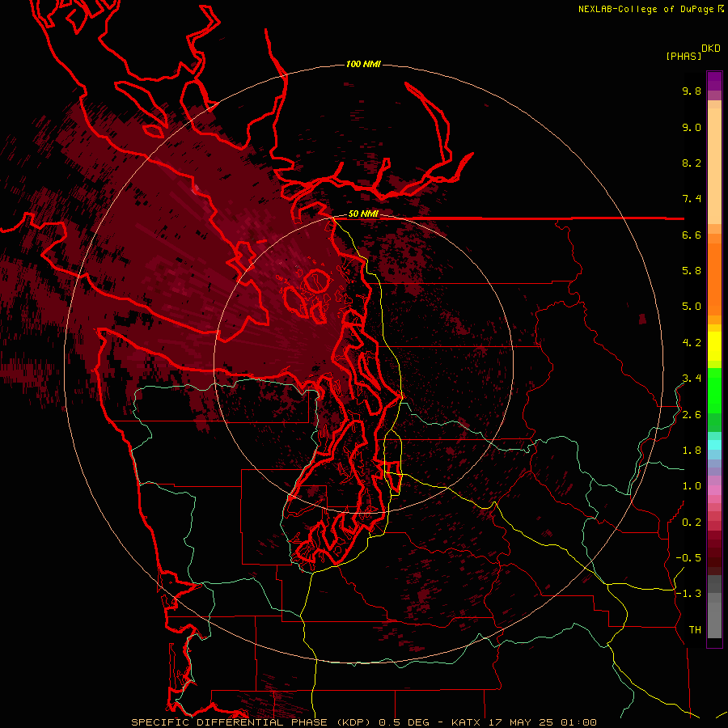
Task: Click the 6.6 color scale value
Action: click(692, 235)
